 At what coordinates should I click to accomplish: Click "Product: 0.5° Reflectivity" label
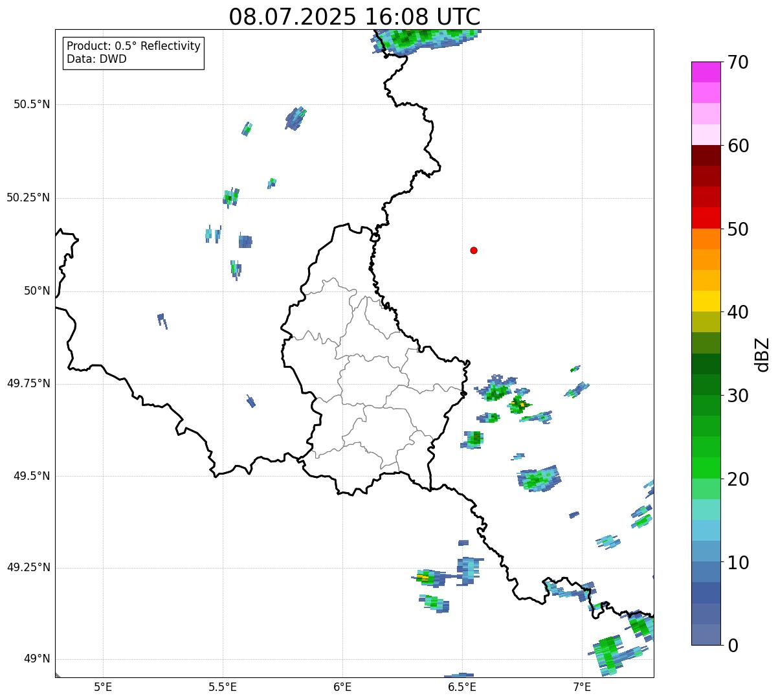(134, 47)
